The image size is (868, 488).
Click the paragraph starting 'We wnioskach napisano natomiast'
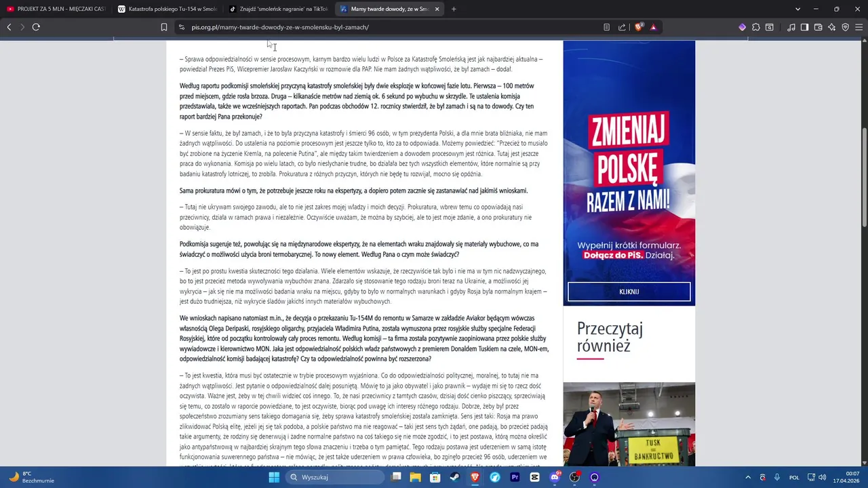click(x=364, y=338)
